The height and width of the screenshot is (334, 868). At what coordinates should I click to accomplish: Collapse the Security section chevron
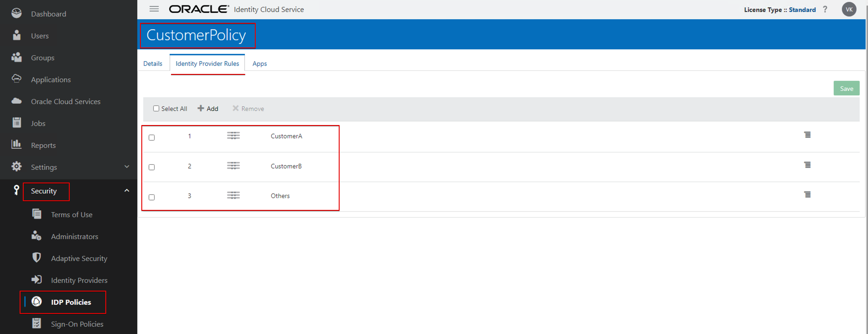click(x=127, y=190)
